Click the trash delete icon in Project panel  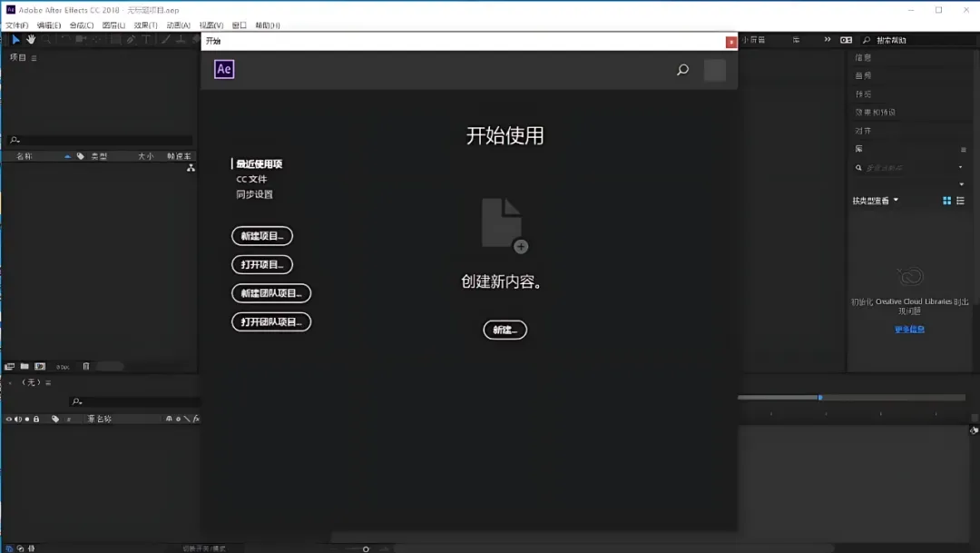[86, 367]
